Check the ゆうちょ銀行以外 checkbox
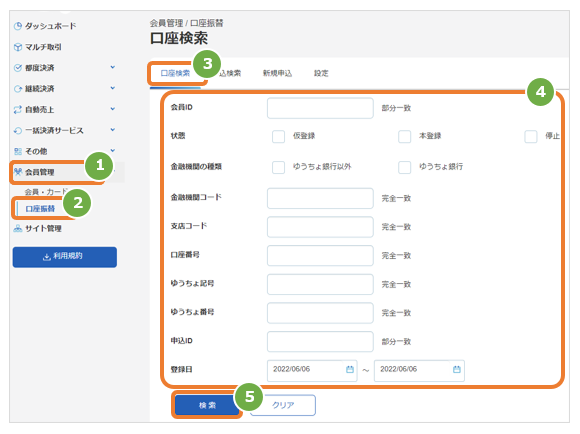 coord(278,167)
